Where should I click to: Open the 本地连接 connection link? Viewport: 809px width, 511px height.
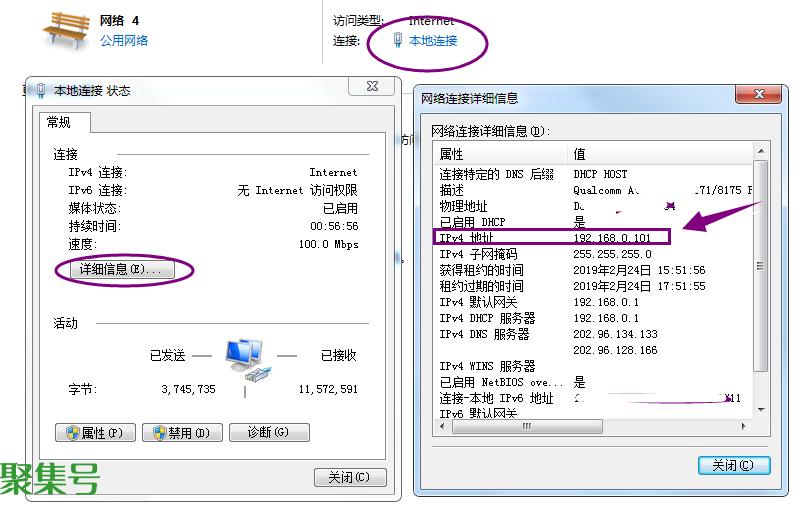click(433, 41)
